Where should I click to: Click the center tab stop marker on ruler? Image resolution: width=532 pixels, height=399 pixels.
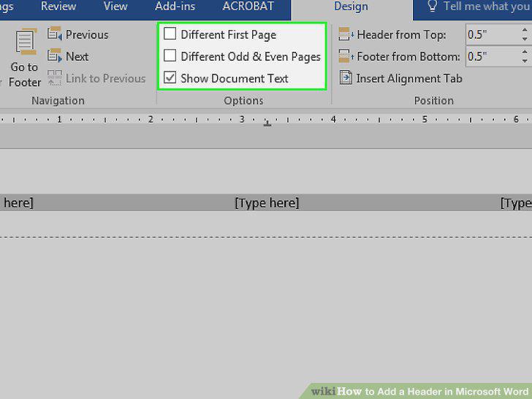(x=267, y=123)
